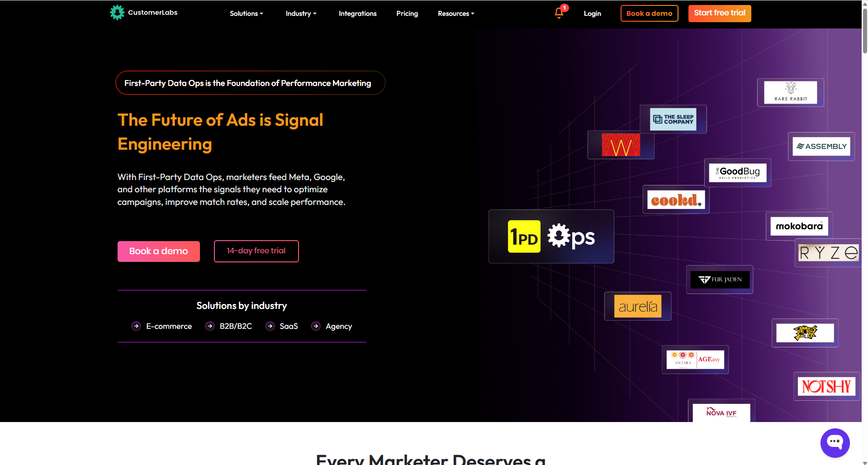Click the E-commerce arrow icon
Viewport: 868px width, 465px height.
[136, 326]
